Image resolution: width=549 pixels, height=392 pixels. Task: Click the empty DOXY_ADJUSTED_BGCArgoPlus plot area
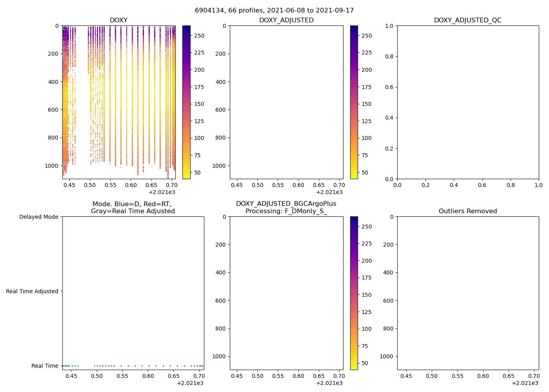(286, 293)
